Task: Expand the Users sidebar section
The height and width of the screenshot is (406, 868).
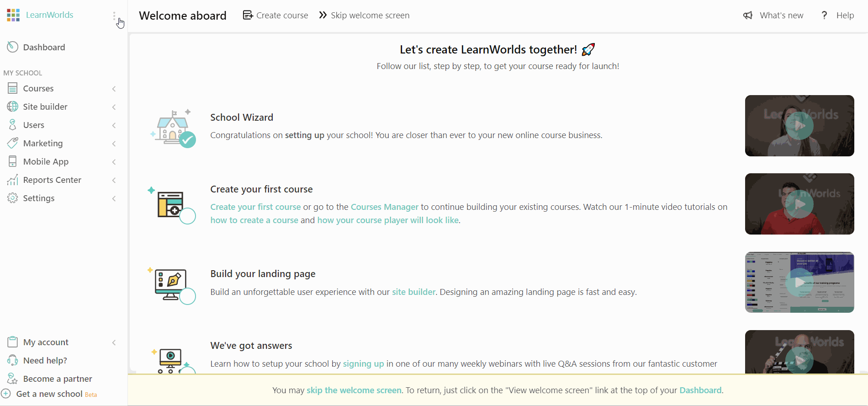Action: coord(114,125)
